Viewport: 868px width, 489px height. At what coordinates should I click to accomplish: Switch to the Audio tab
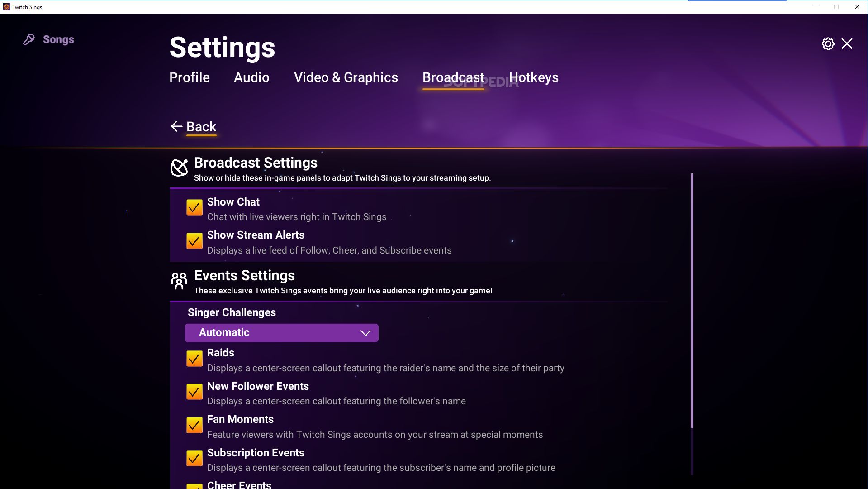point(251,77)
